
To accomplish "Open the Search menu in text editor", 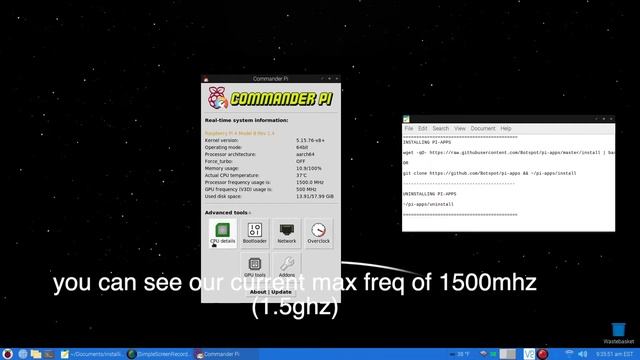I will coord(440,129).
